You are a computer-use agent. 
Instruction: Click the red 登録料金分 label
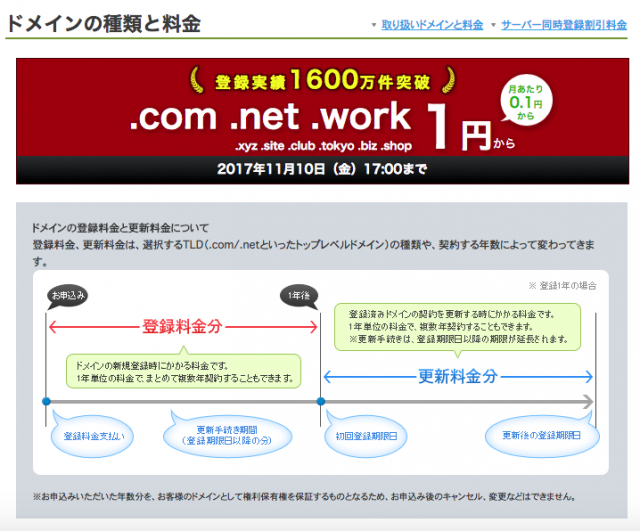point(182,327)
